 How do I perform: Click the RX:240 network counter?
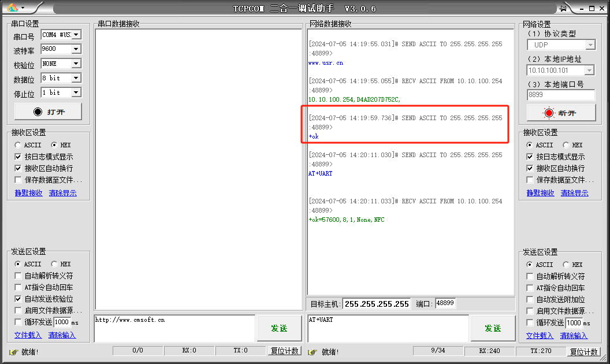[489, 351]
